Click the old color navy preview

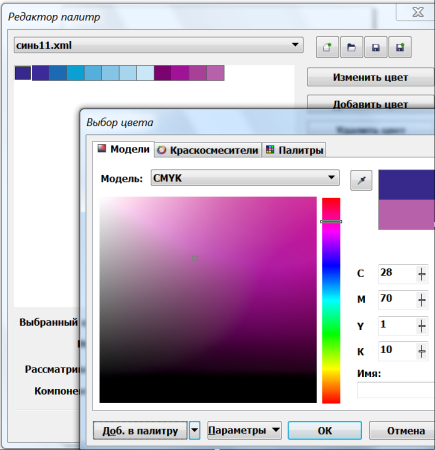pyautogui.click(x=406, y=185)
